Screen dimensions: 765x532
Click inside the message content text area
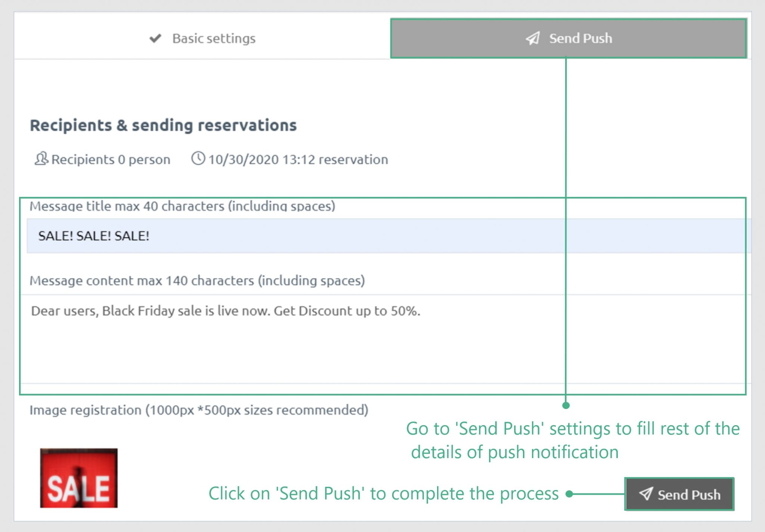coord(261,336)
